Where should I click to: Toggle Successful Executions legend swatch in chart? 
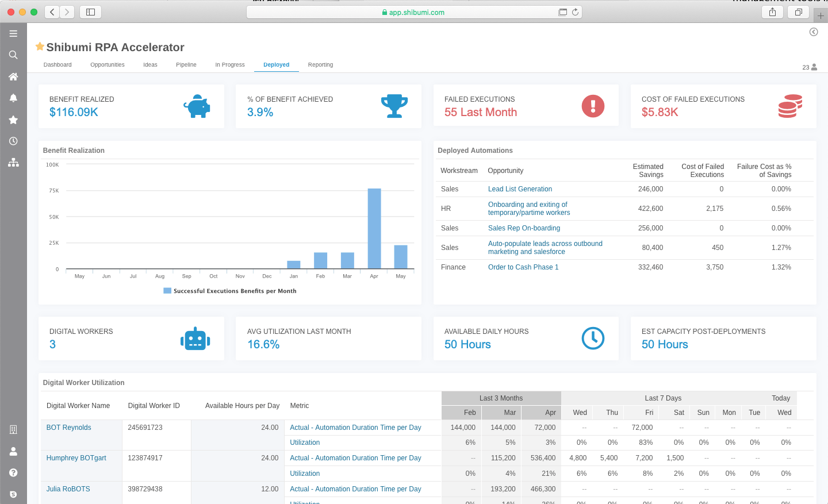167,291
